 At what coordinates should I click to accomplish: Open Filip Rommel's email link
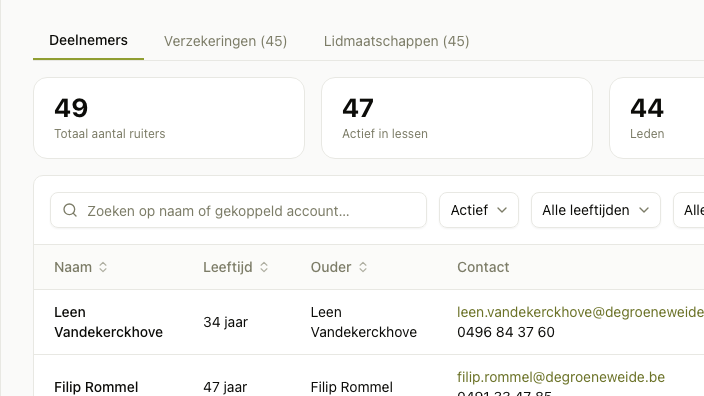(x=561, y=377)
